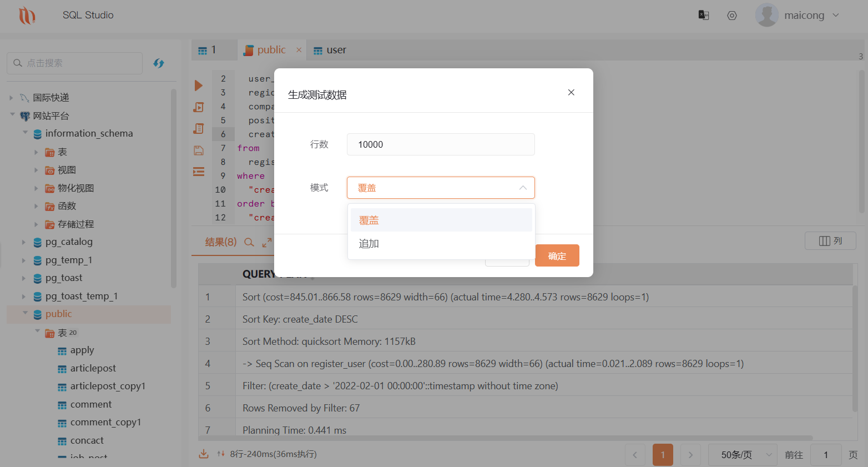Expand the pg_temp_1 schema
This screenshot has width=868, height=467.
click(x=23, y=260)
